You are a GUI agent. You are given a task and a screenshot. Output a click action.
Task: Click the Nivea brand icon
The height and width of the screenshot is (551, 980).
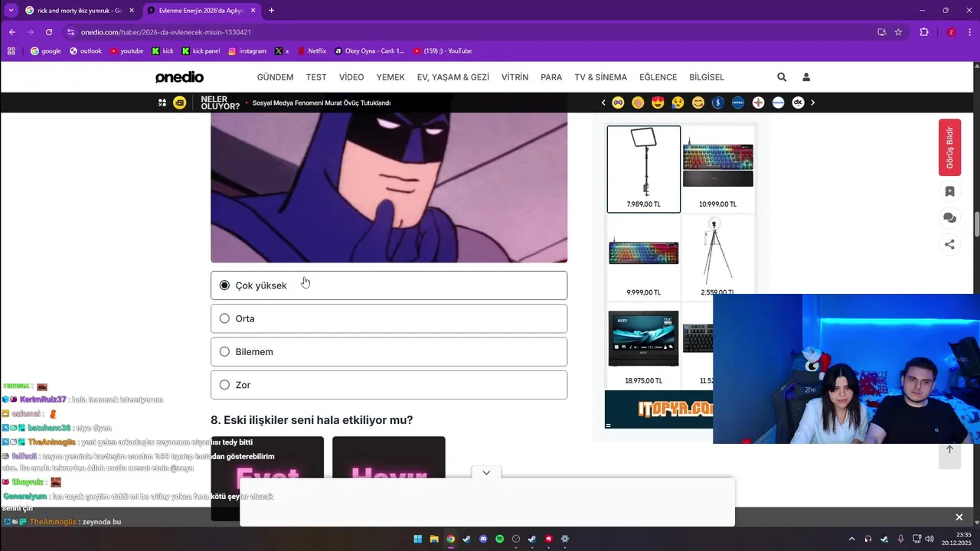(738, 103)
